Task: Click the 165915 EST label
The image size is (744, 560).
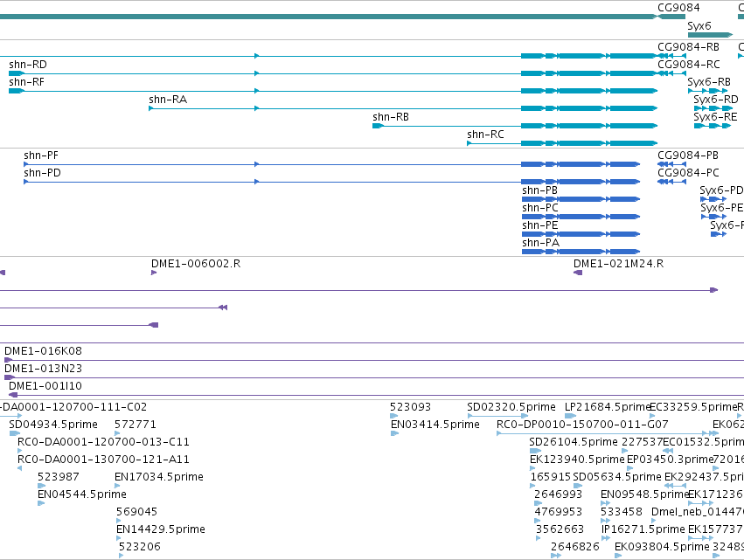Action: point(551,478)
